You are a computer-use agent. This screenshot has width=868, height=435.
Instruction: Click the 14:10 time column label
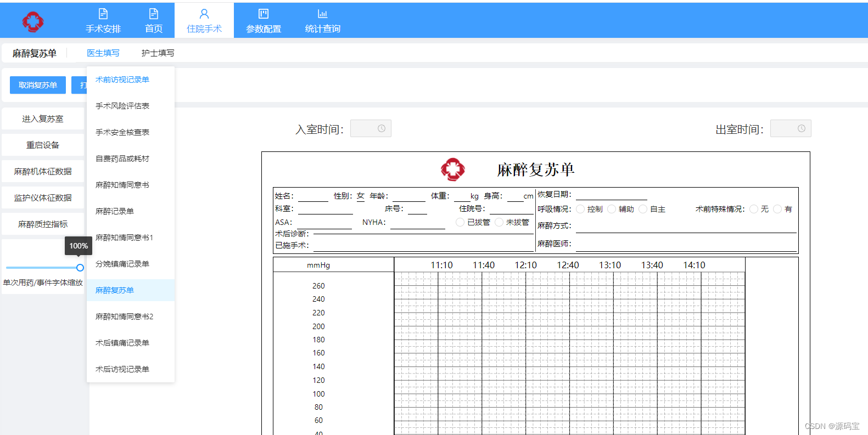pyautogui.click(x=694, y=265)
